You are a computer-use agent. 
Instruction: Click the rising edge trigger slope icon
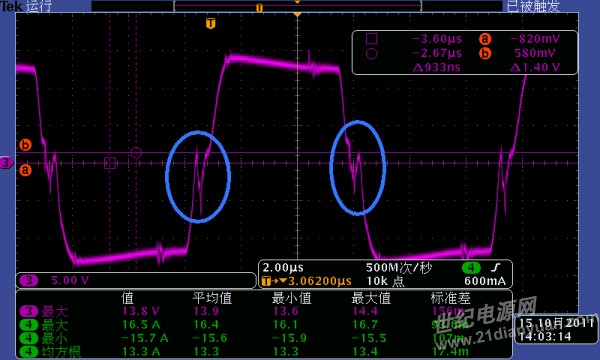pyautogui.click(x=496, y=267)
